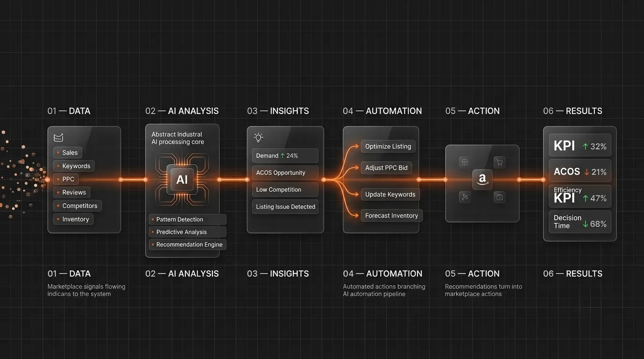
Task: Click the lightbulb icon in the Insights card
Action: [258, 137]
